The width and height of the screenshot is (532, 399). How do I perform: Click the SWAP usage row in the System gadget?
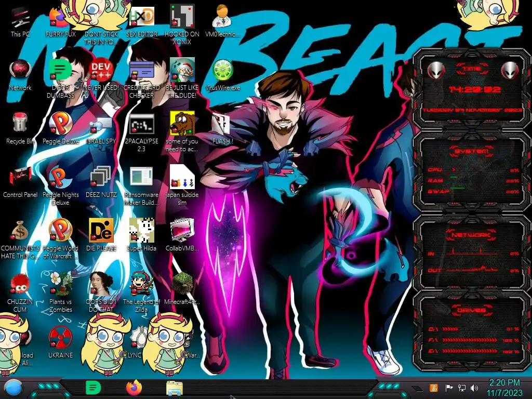coord(473,191)
